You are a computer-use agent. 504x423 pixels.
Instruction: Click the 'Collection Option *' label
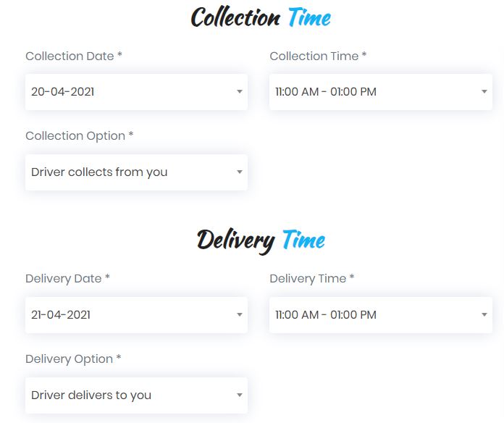tap(80, 136)
